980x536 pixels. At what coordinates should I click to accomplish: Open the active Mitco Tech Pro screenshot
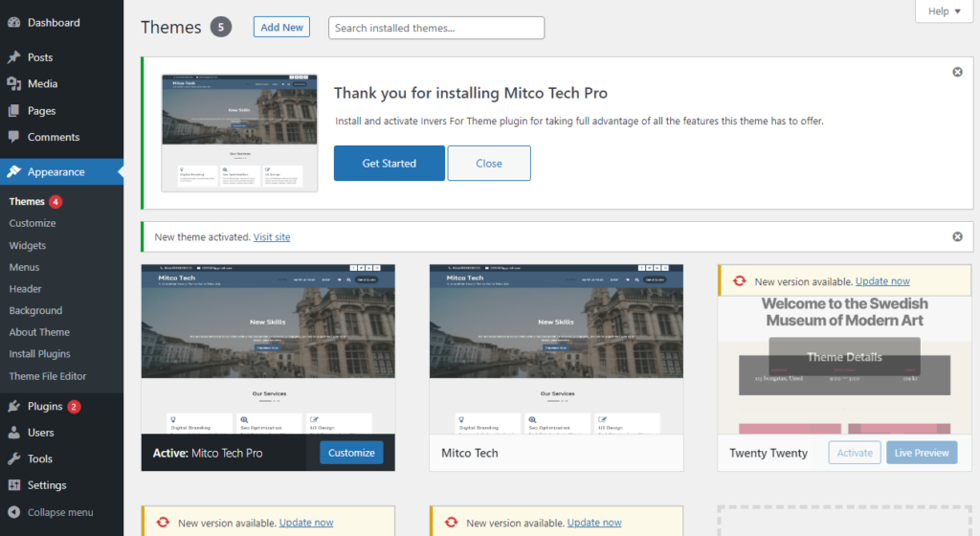pos(268,349)
